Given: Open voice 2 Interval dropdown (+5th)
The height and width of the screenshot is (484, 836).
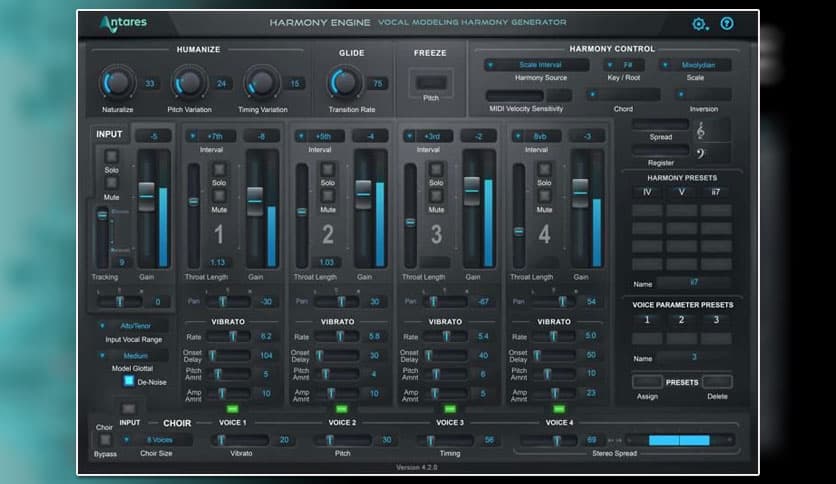Looking at the screenshot, I should click(x=320, y=136).
